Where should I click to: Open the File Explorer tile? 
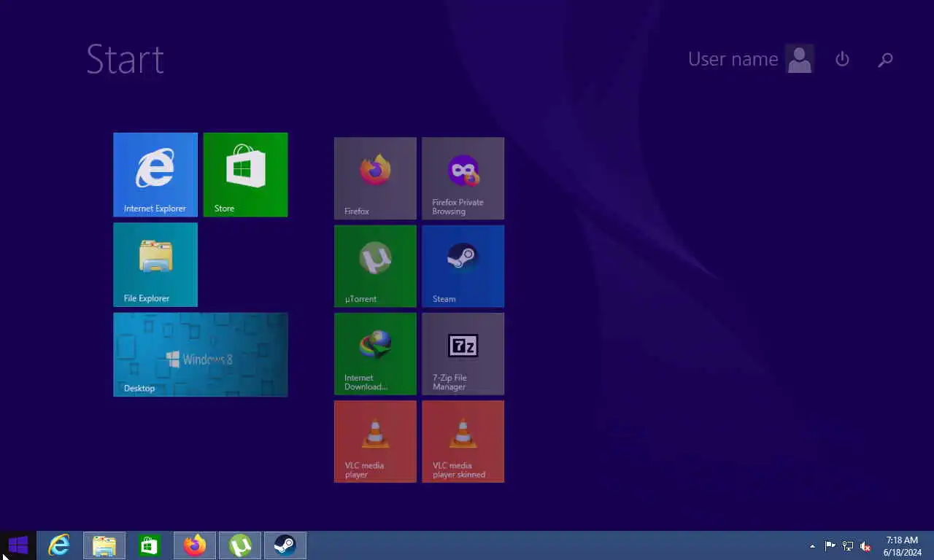point(155,265)
